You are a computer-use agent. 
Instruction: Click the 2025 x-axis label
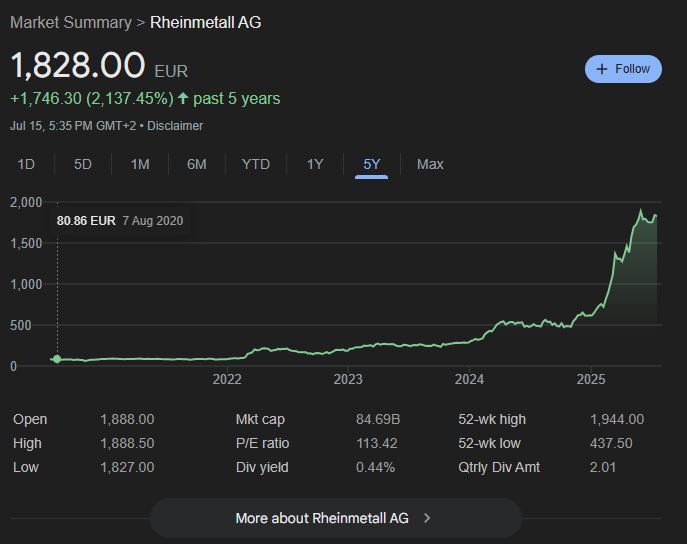[x=591, y=379]
